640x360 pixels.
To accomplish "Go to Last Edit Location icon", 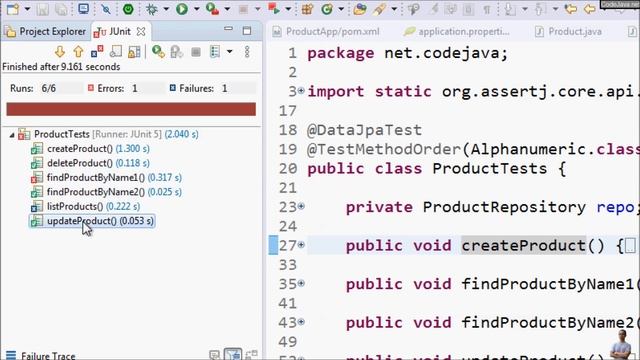I will (x=571, y=9).
